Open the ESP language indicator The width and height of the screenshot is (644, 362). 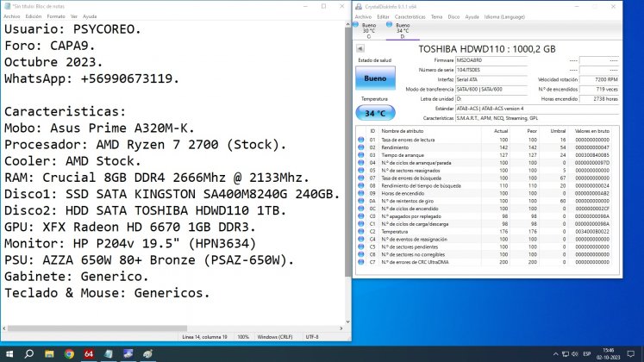[587, 353]
